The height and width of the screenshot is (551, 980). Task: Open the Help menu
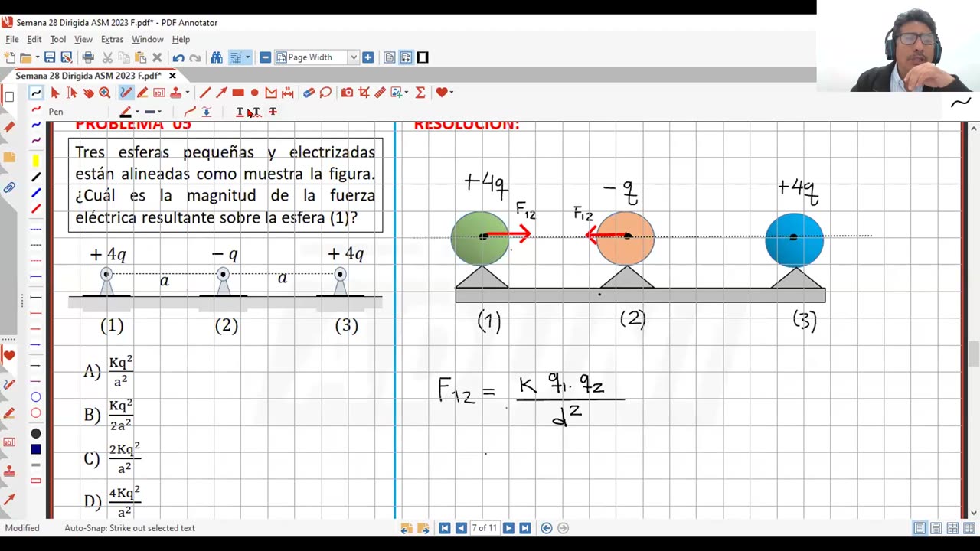click(x=181, y=39)
